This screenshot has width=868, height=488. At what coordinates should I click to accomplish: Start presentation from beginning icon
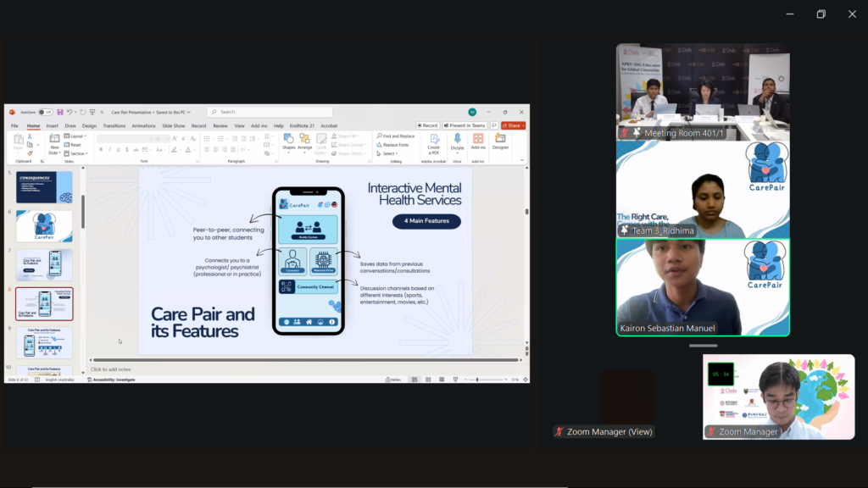point(92,113)
